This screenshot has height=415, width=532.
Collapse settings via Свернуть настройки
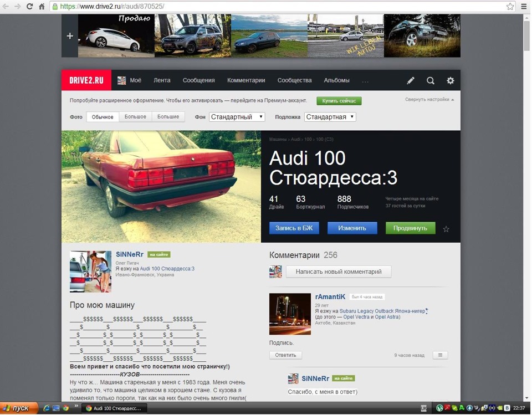[x=429, y=99]
